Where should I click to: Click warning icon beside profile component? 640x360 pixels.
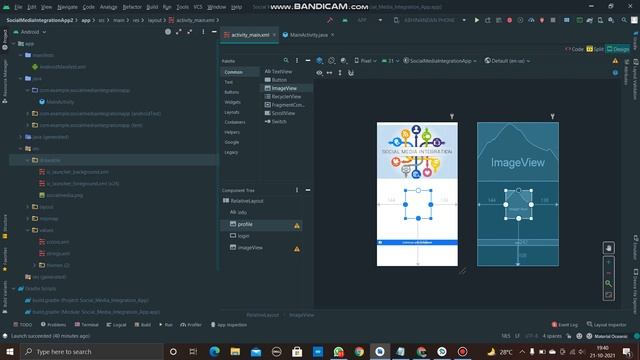(297, 225)
